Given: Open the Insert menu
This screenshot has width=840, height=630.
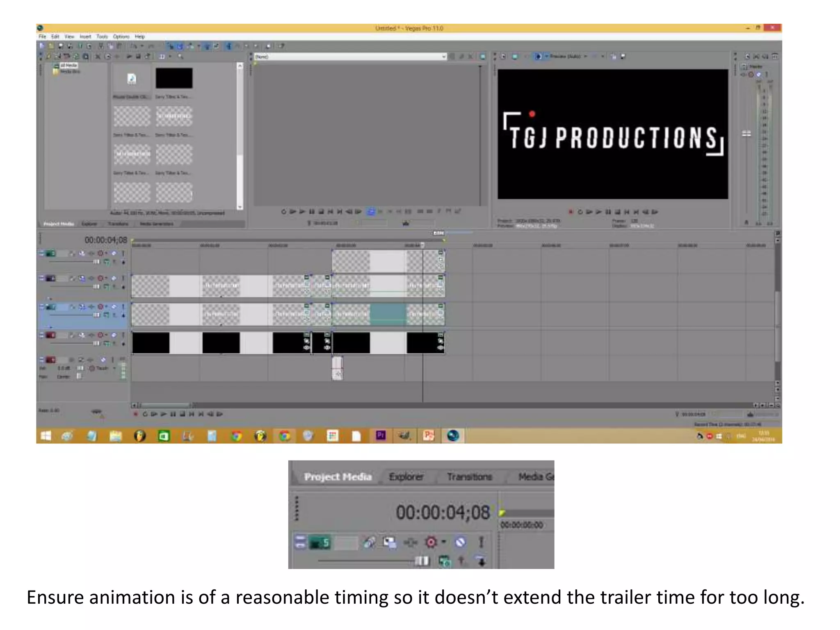Looking at the screenshot, I should [85, 37].
